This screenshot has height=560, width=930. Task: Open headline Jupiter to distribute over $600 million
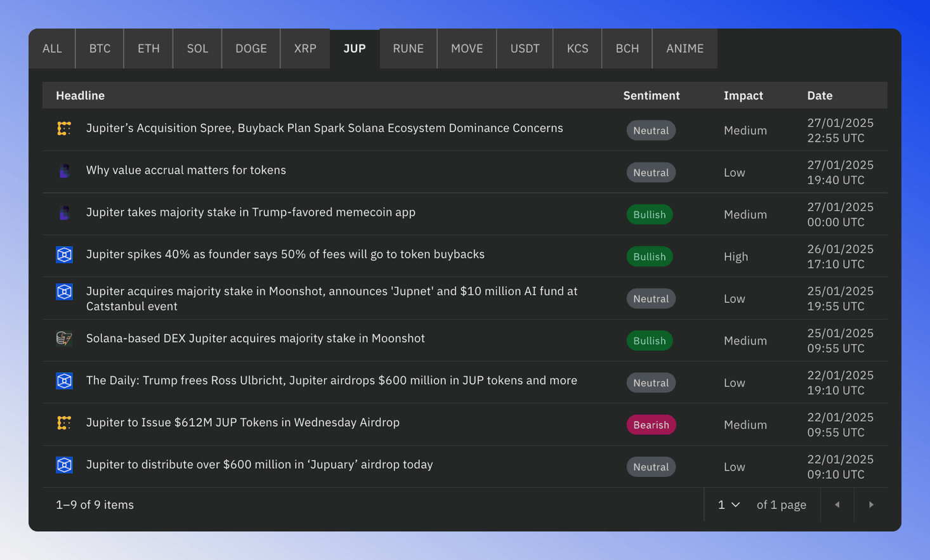(259, 465)
